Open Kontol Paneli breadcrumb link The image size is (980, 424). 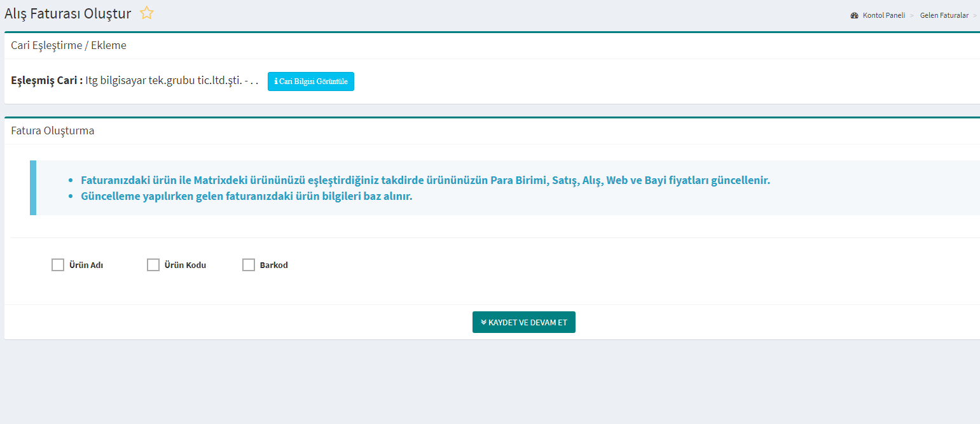tap(883, 15)
